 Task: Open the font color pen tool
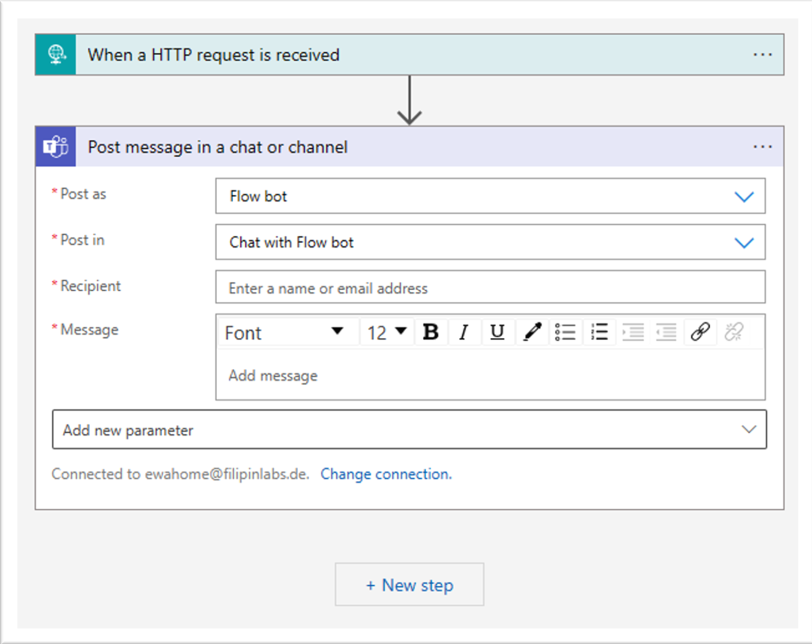point(532,333)
